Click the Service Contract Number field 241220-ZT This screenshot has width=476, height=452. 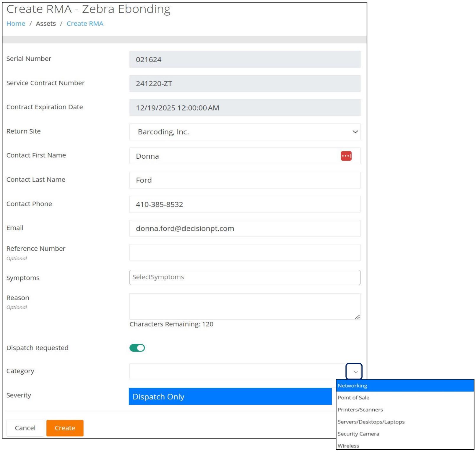coord(245,84)
